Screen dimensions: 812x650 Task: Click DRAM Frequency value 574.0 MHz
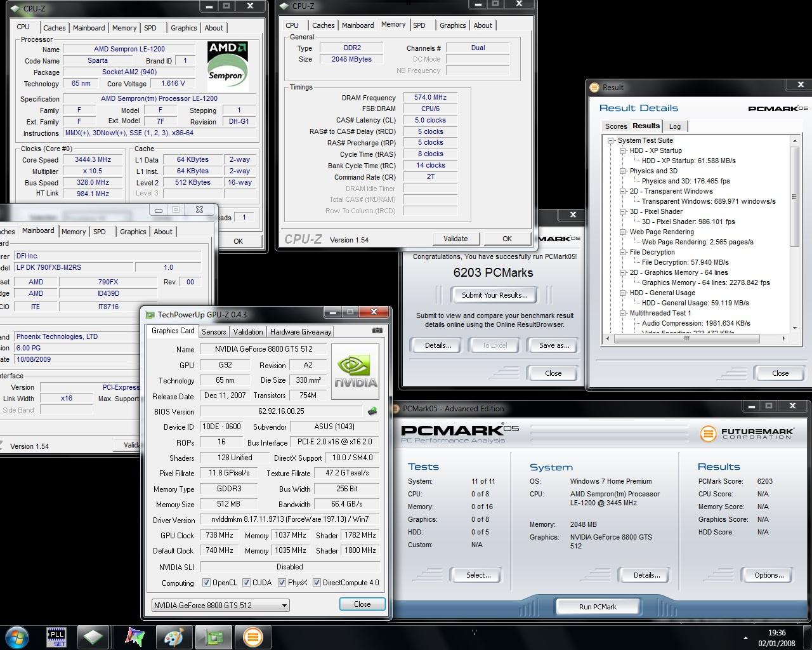(x=430, y=98)
